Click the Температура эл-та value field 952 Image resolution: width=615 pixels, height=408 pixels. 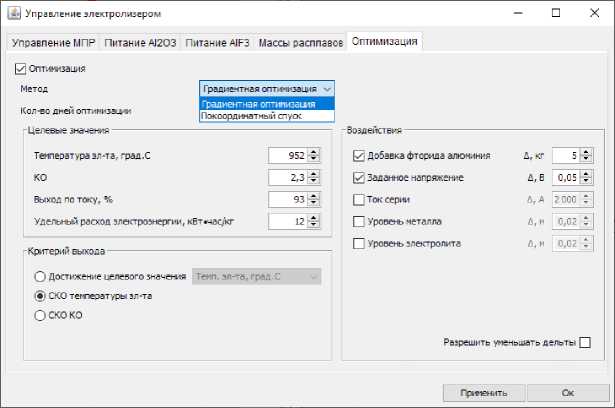tap(288, 156)
